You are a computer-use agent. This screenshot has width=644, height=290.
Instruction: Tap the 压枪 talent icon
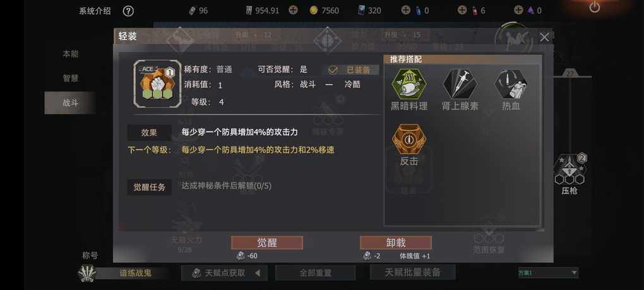[569, 169]
